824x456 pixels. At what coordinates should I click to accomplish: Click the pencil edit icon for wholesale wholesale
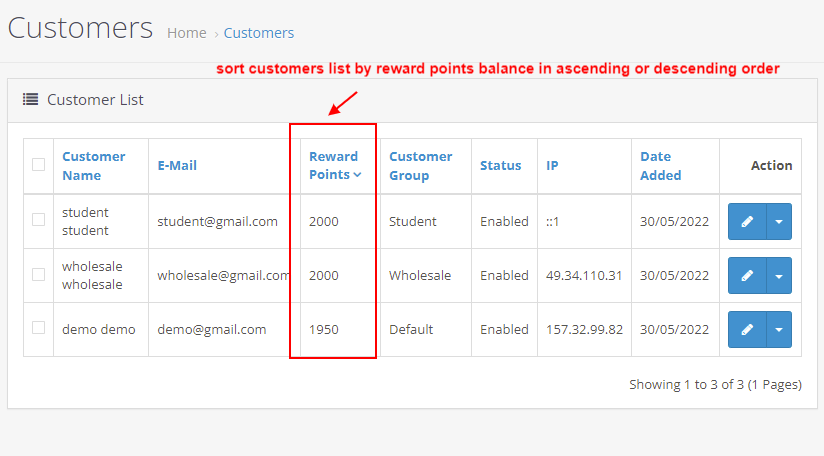(x=747, y=276)
